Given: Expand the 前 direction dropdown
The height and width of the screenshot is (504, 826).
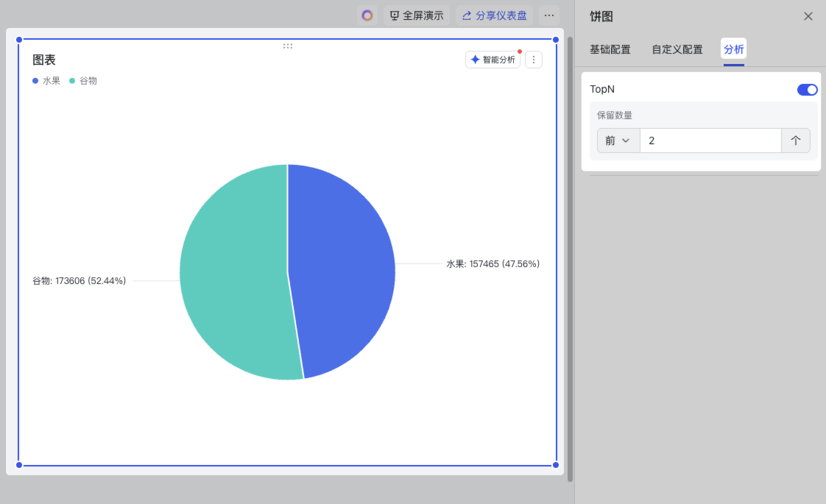Looking at the screenshot, I should (x=618, y=141).
